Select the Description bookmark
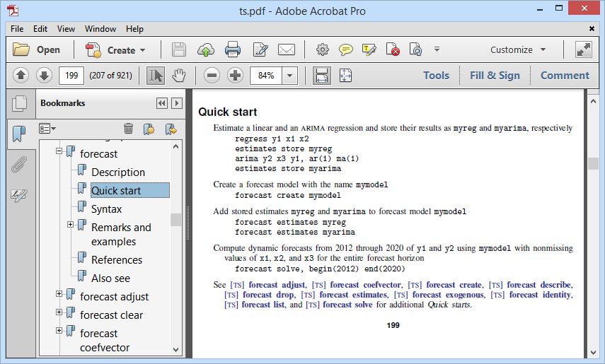 pyautogui.click(x=118, y=172)
